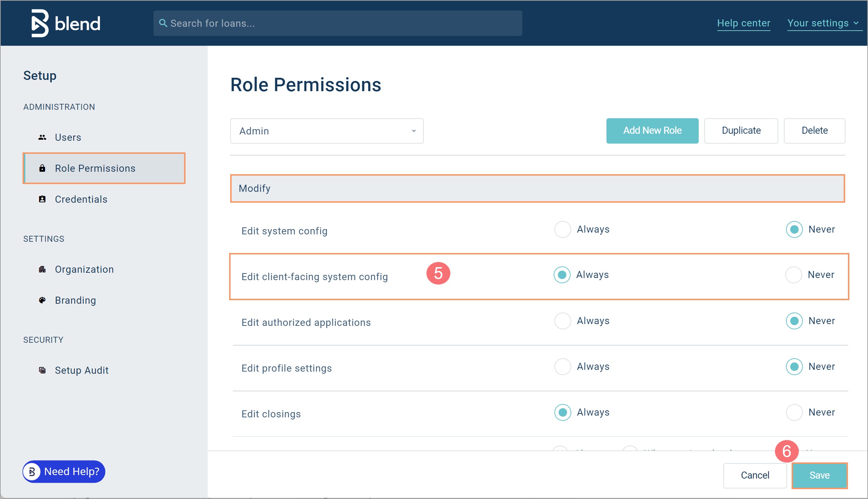
Task: Click the Users people icon
Action: tap(42, 137)
